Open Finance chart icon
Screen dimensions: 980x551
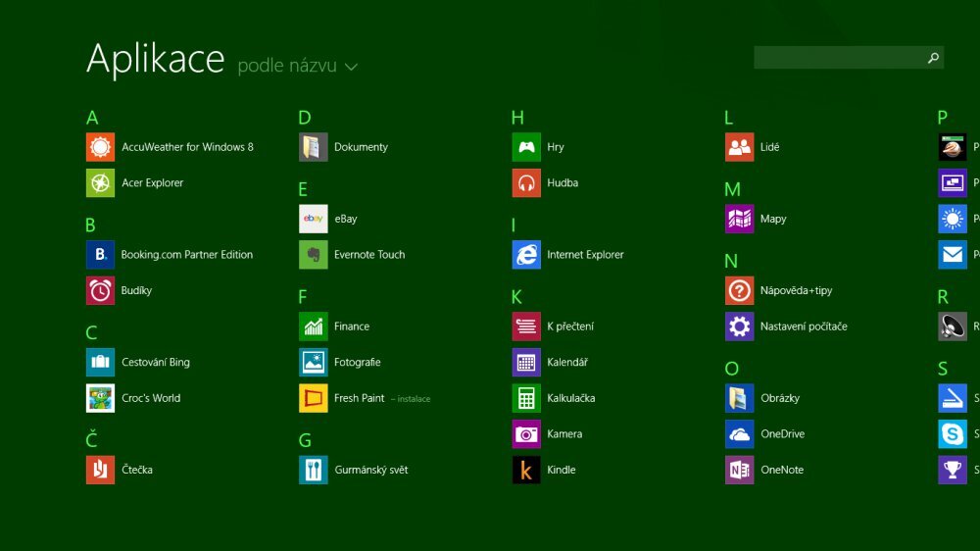click(314, 326)
